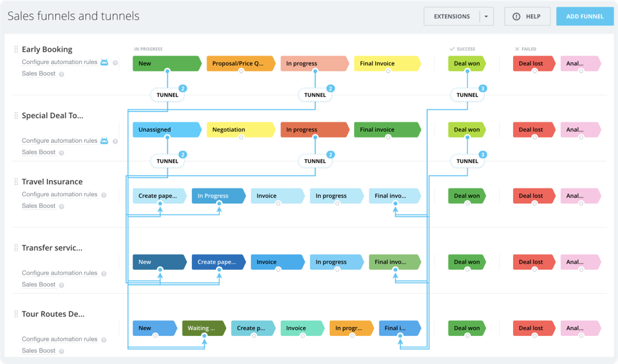This screenshot has width=618, height=364.
Task: Click the Deal lost stage in Travel Insurance
Action: pos(533,196)
